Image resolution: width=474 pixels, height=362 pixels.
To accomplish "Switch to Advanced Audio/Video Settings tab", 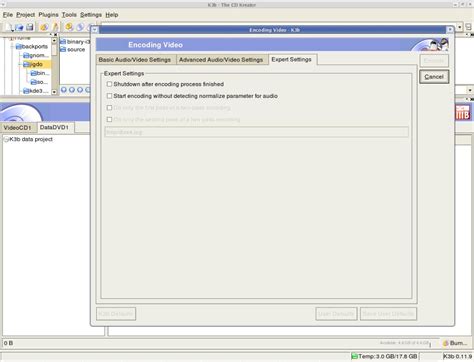I will (221, 60).
